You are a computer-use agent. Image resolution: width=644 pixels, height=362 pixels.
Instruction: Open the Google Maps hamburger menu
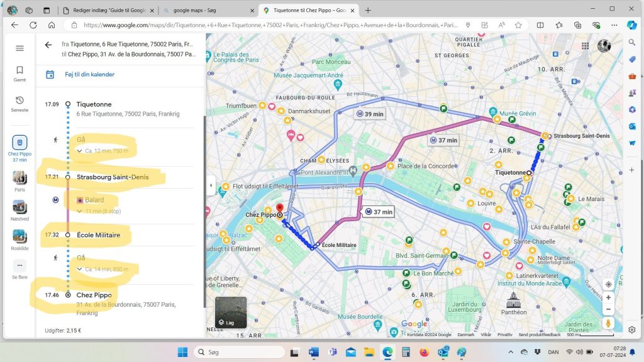[19, 48]
